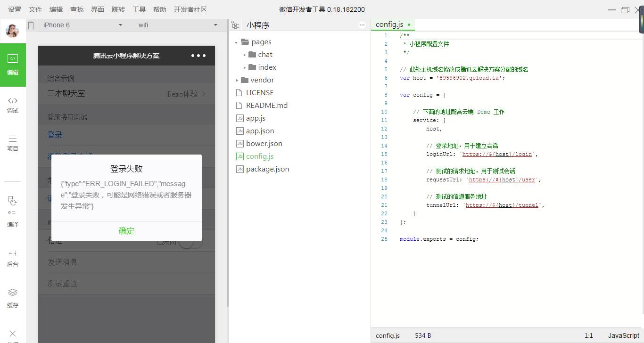Click the 登录接口测试 section label

[x=67, y=117]
